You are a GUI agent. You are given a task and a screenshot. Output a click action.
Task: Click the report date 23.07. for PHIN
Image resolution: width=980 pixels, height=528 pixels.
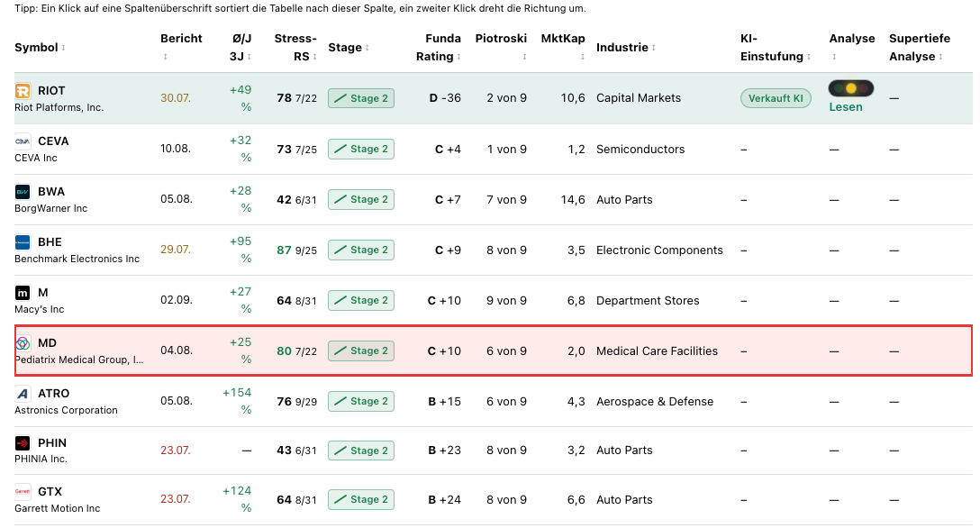(176, 451)
